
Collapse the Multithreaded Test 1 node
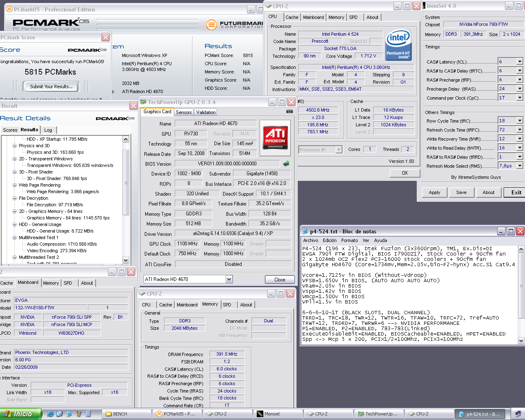tap(15, 237)
